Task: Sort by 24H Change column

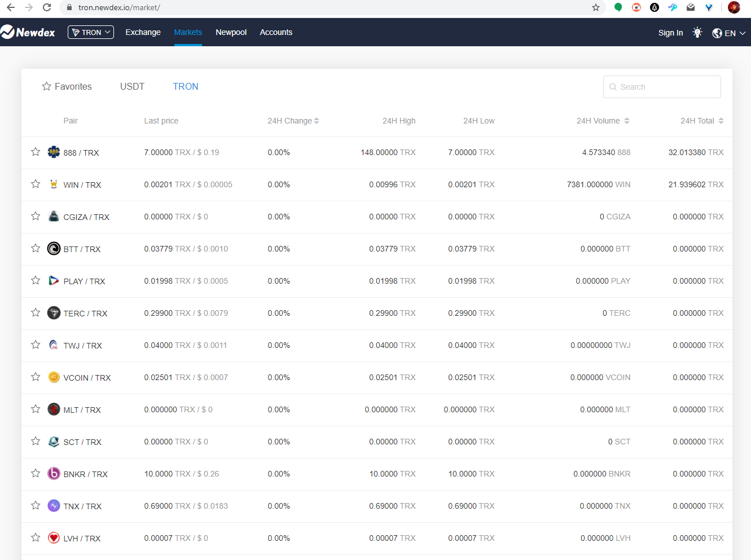Action: click(x=293, y=121)
